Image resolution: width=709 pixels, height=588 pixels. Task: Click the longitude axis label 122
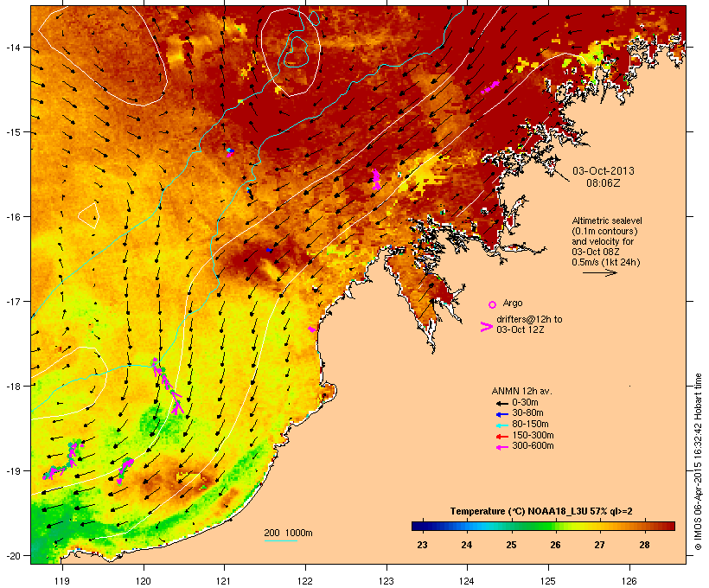pos(305,581)
